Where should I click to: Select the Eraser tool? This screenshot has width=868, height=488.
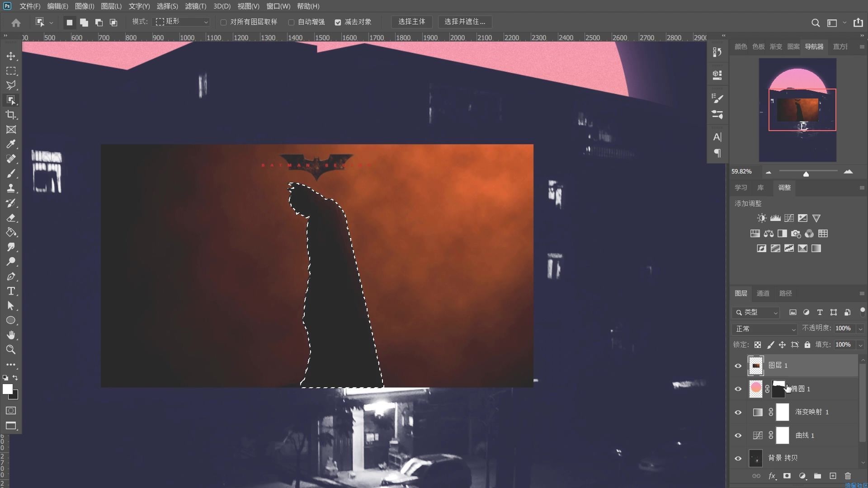point(11,218)
